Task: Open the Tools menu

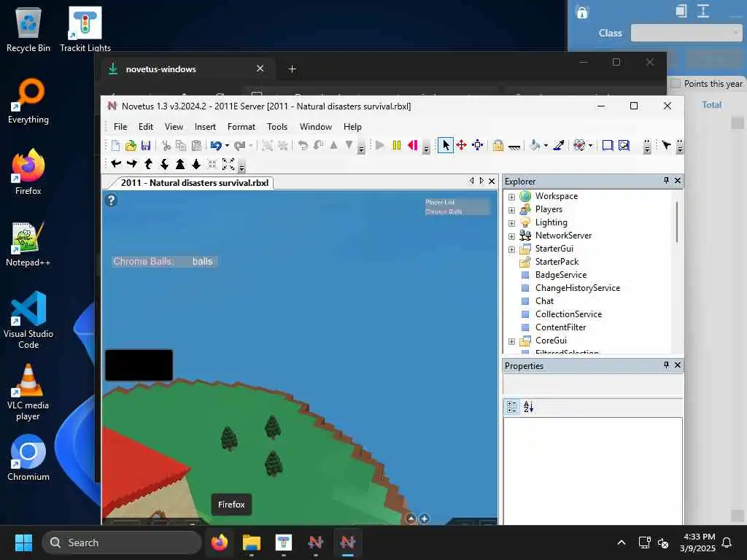Action: [x=277, y=127]
